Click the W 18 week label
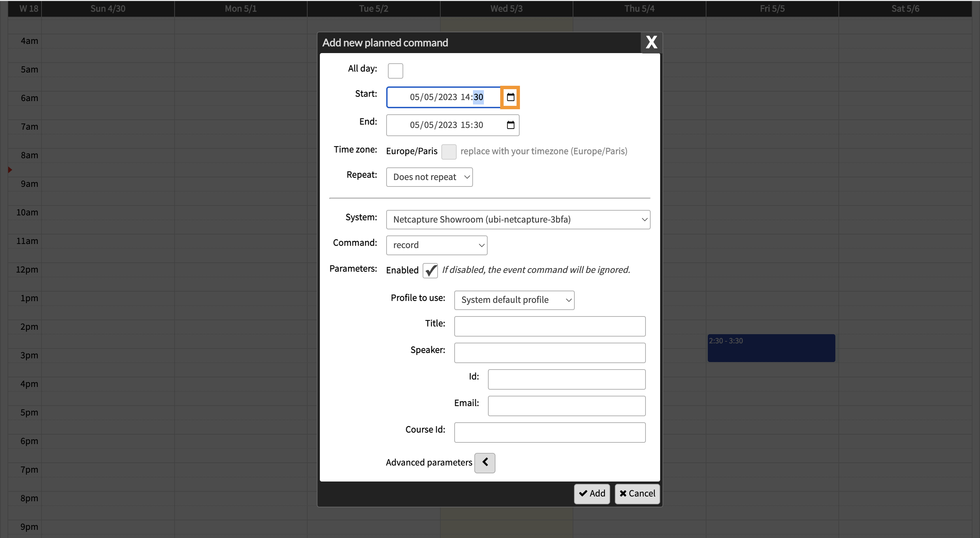Screen dimensions: 980x538 [29, 9]
